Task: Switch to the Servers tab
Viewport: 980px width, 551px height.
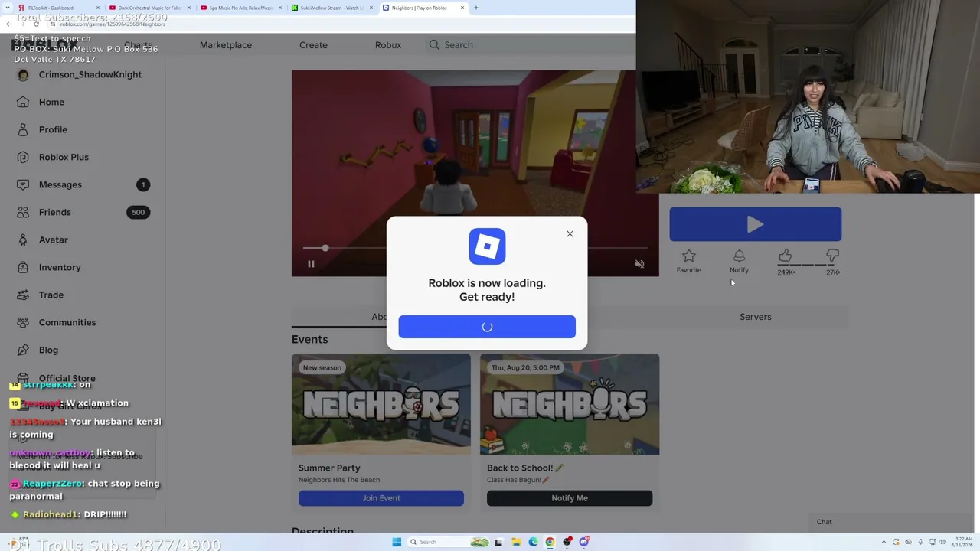Action: click(x=755, y=317)
